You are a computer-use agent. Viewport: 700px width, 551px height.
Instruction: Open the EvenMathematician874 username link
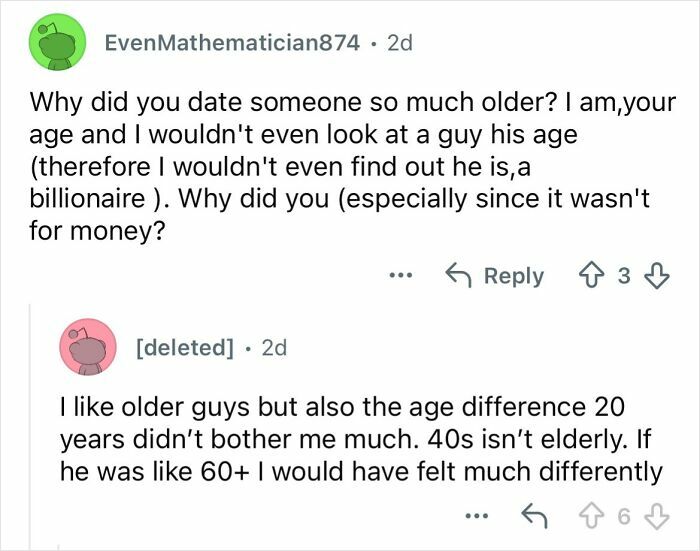[x=232, y=43]
